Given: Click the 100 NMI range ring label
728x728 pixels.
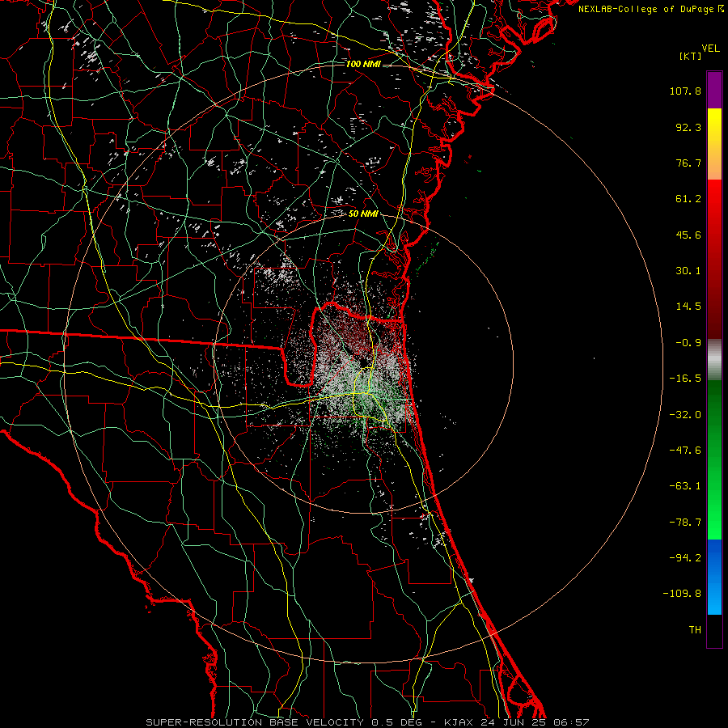Looking at the screenshot, I should [x=363, y=64].
